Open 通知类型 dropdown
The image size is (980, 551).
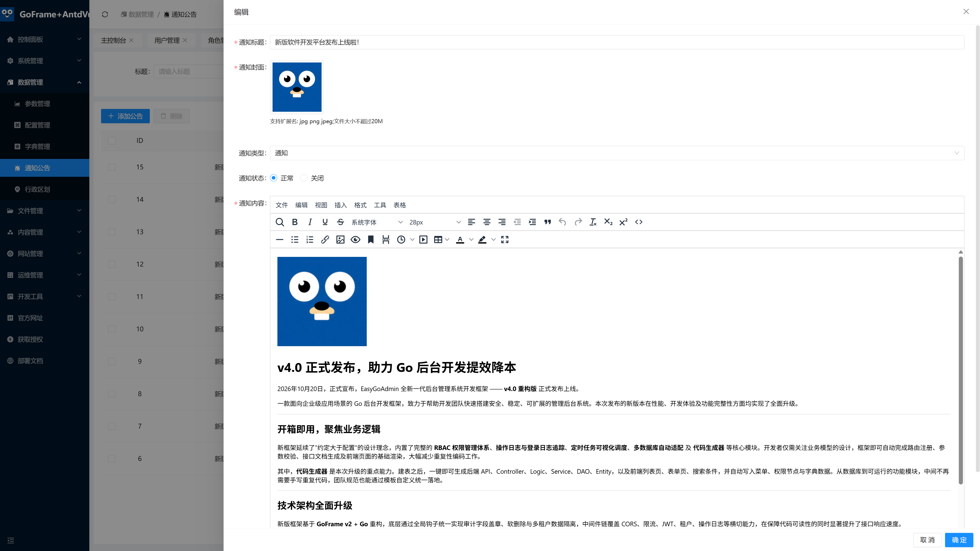pyautogui.click(x=617, y=153)
